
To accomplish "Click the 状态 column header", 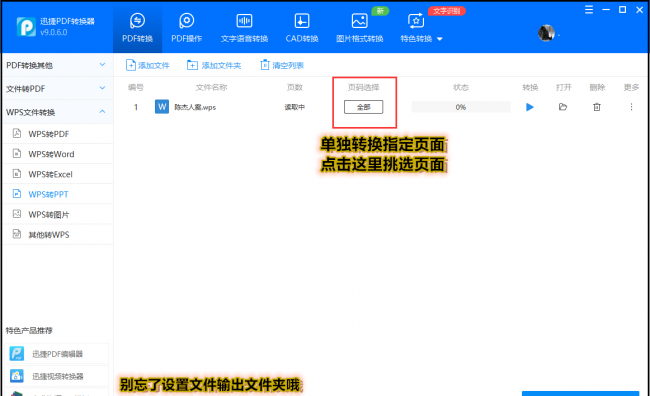I will (x=461, y=87).
